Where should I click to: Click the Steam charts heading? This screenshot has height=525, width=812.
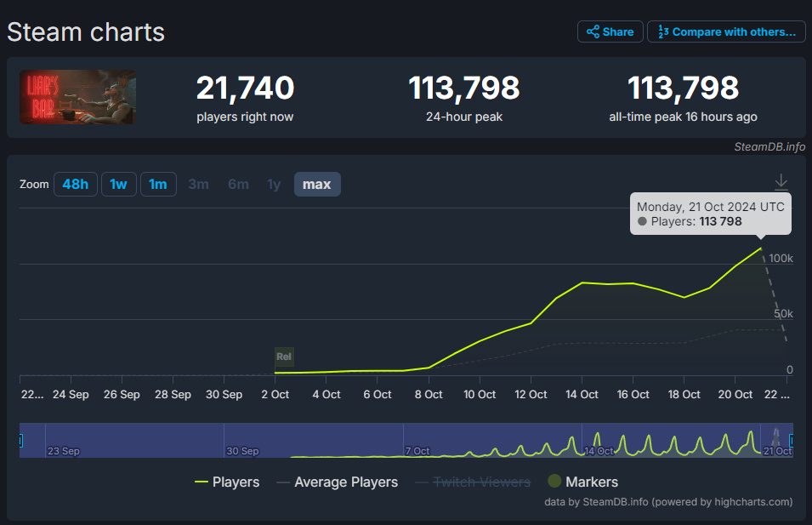tap(86, 32)
